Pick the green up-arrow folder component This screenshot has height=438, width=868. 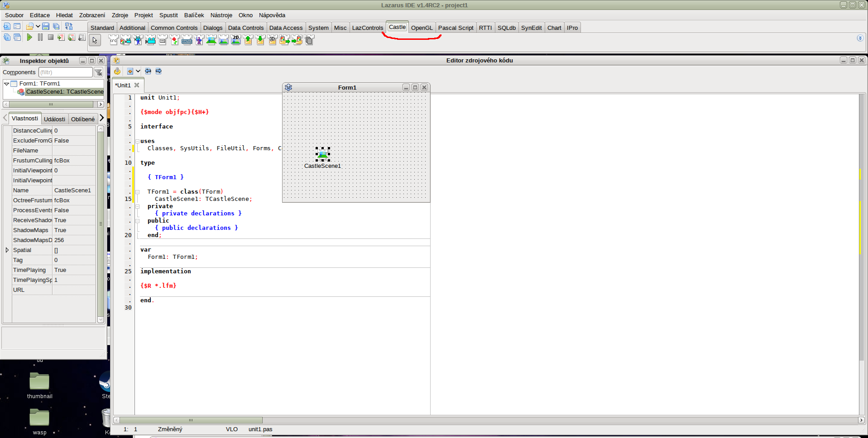(248, 40)
